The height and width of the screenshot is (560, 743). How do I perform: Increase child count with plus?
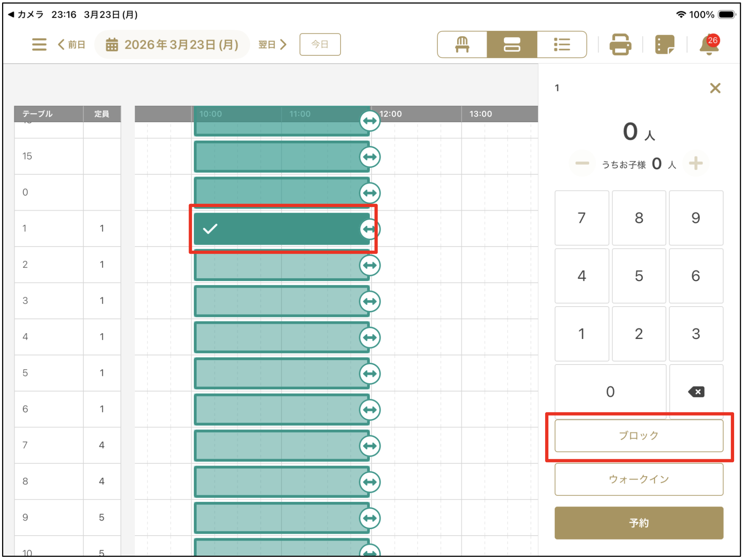tap(695, 164)
